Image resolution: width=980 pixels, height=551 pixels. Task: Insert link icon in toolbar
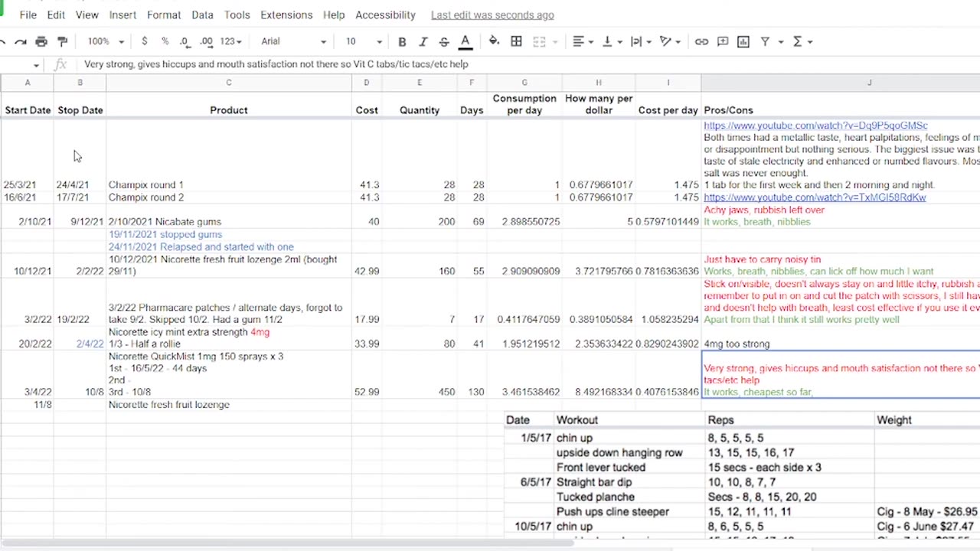701,41
